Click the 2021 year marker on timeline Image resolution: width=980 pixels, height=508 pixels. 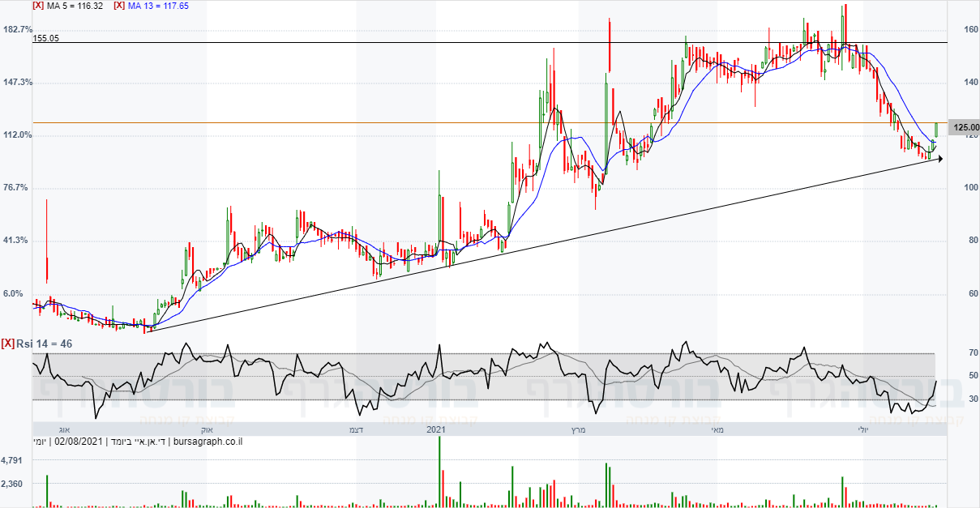(x=438, y=429)
